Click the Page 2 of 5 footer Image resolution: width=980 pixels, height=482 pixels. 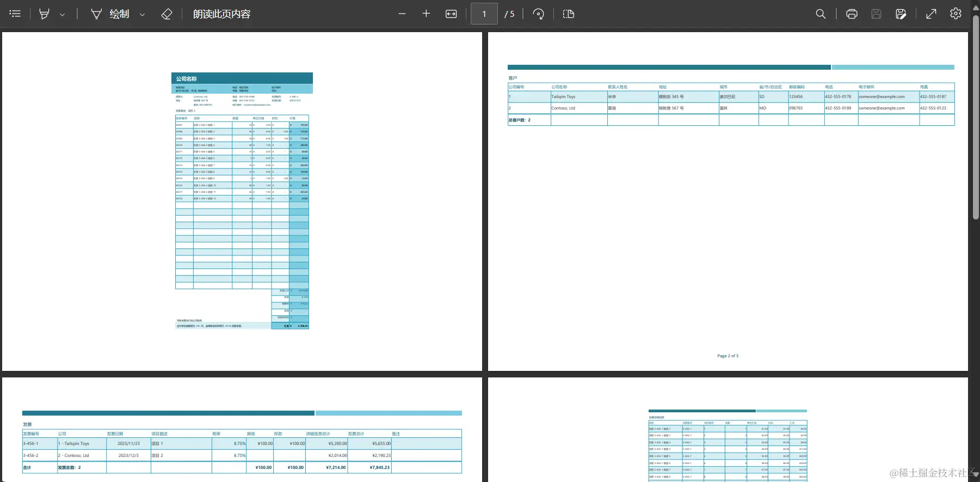pyautogui.click(x=728, y=356)
